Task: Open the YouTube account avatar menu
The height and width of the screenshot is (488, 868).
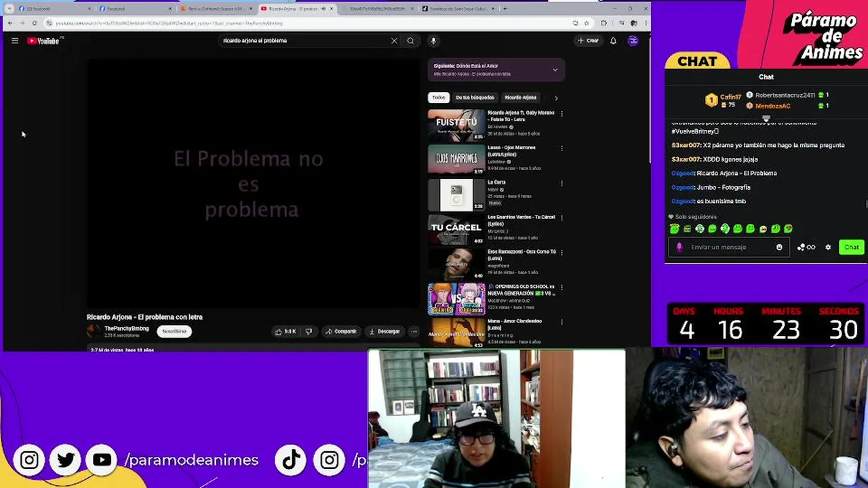Action: coord(633,41)
